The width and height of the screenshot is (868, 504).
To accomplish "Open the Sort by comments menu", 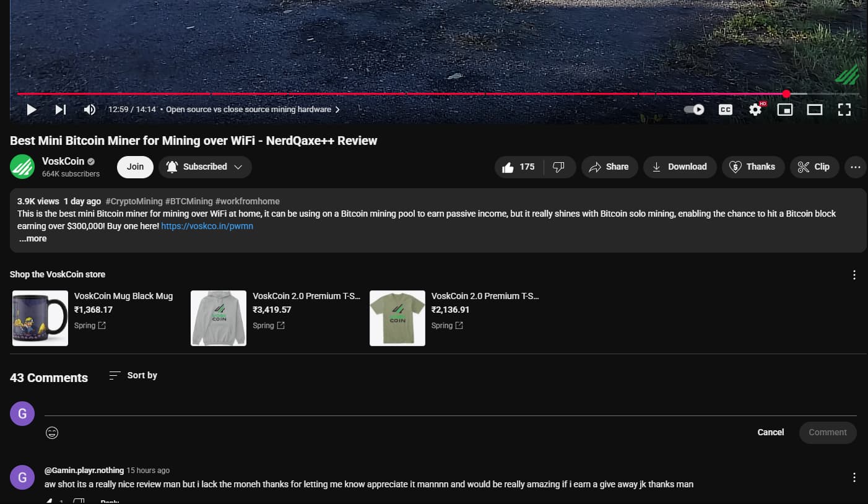I will [133, 375].
